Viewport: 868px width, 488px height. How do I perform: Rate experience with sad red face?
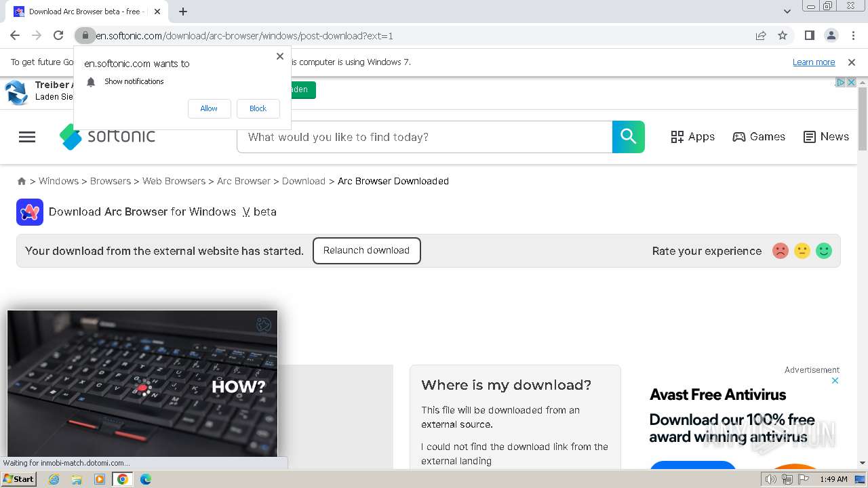[x=781, y=251]
